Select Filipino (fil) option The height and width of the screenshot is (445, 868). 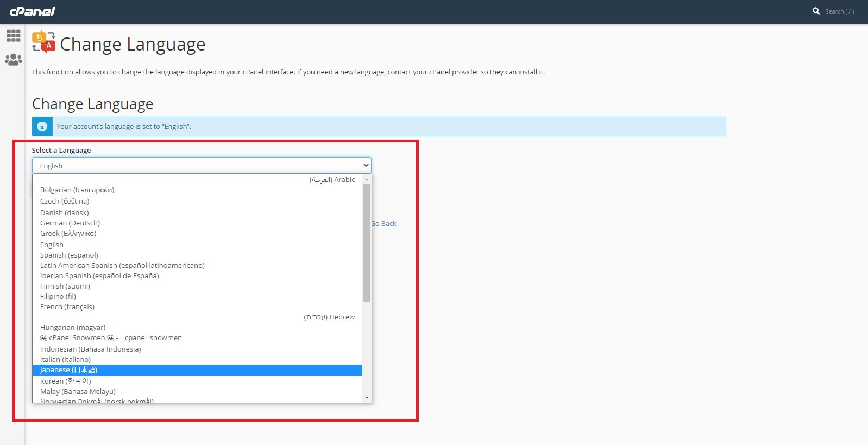tap(197, 297)
